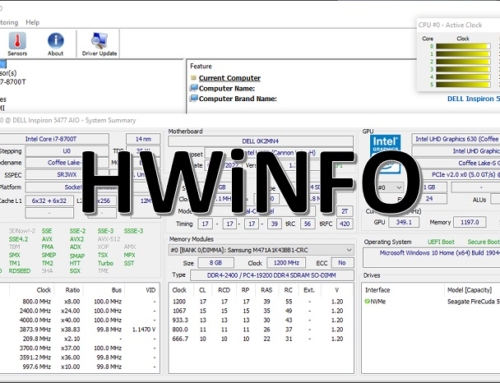Click the SSE4.2 feature flag
The width and height of the screenshot is (500, 383).
click(x=19, y=239)
